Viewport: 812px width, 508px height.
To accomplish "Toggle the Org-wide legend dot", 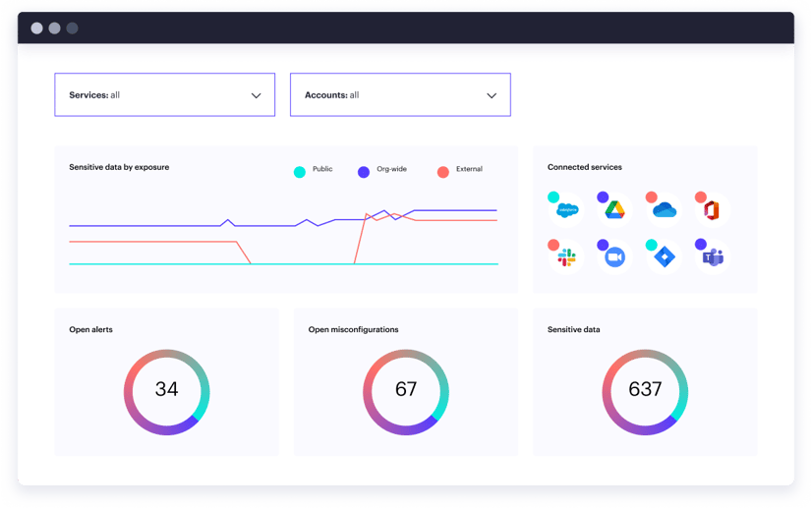I will (x=364, y=172).
